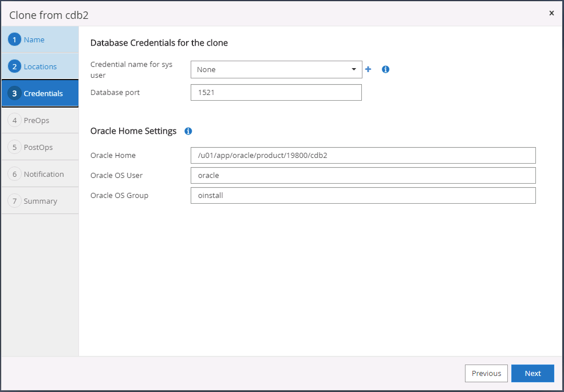This screenshot has width=564, height=392.
Task: Navigate to the Notification step
Action: [44, 174]
